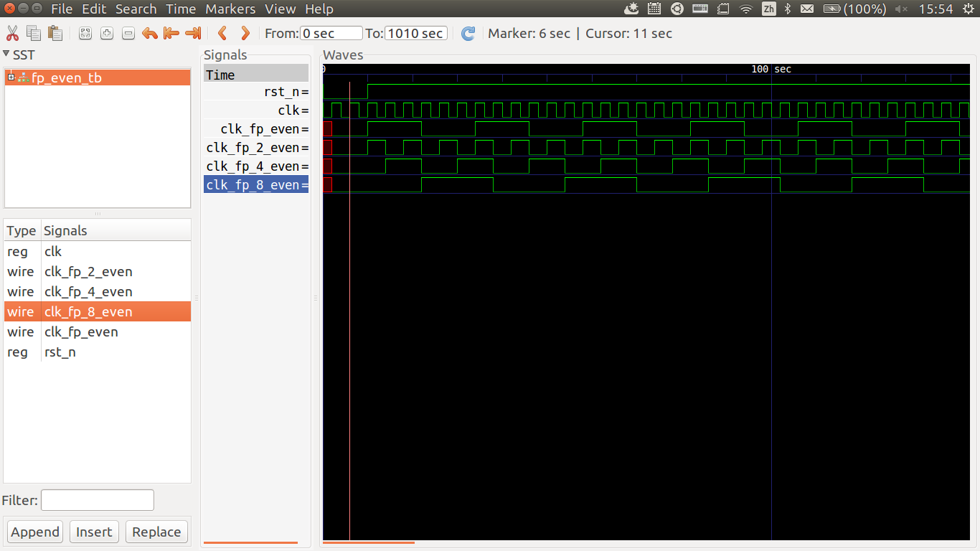Click the Reload waveform icon
This screenshot has width=980, height=551.
[x=468, y=33]
